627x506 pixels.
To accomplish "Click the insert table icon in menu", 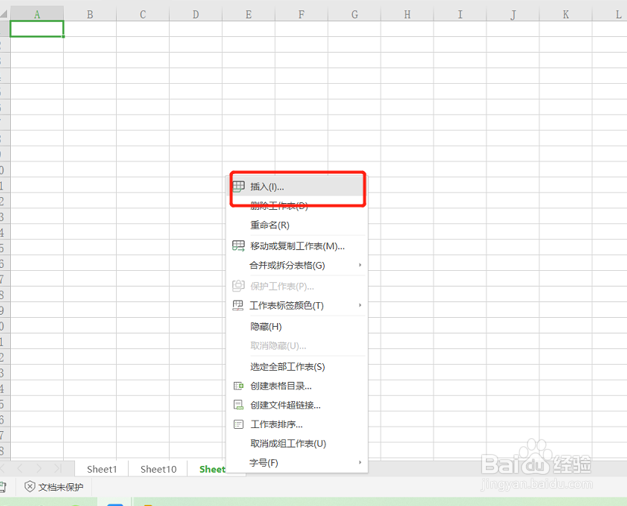I will tap(239, 187).
